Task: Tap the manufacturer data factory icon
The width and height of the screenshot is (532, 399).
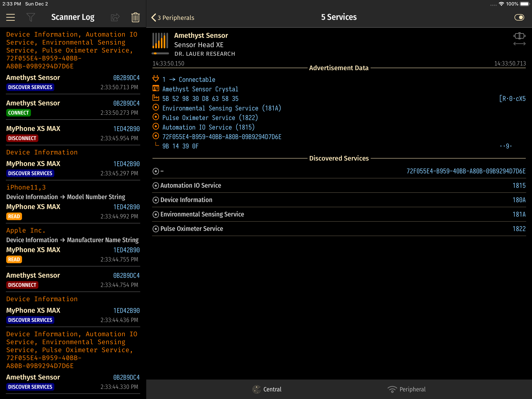Action: [156, 98]
